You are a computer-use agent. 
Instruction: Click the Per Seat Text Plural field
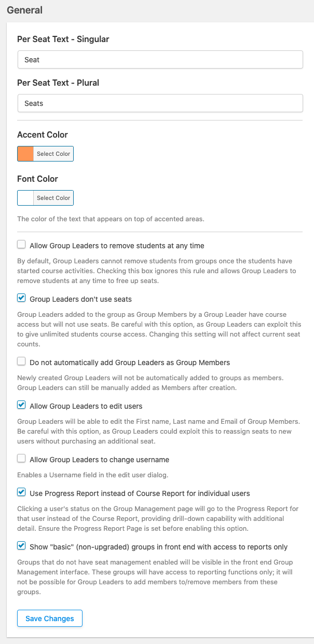click(x=160, y=103)
